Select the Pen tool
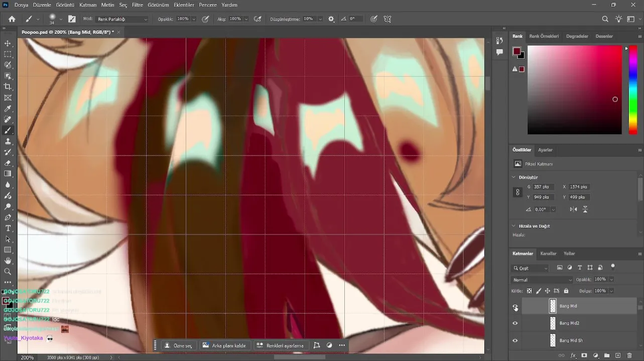644x361 pixels. pyautogui.click(x=8, y=217)
